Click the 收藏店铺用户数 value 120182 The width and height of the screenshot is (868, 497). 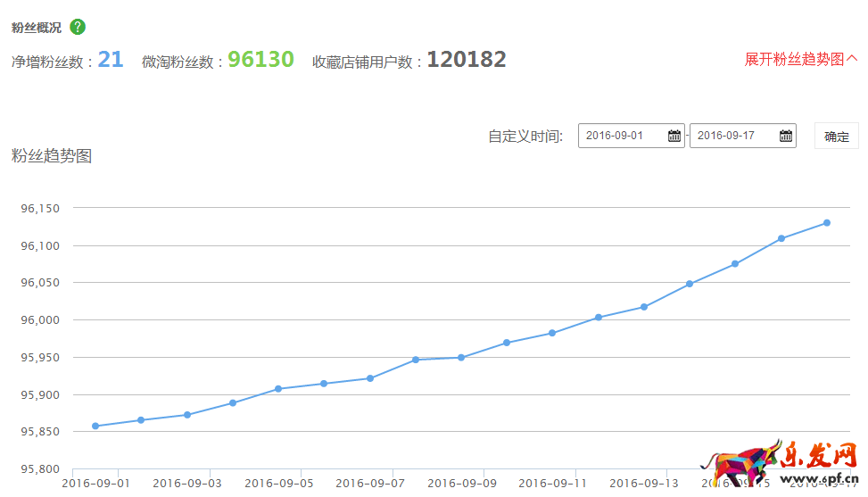click(x=466, y=60)
